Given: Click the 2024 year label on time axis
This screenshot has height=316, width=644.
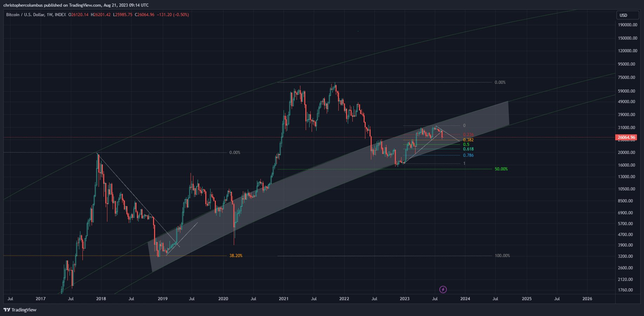Looking at the screenshot, I should (465, 299).
